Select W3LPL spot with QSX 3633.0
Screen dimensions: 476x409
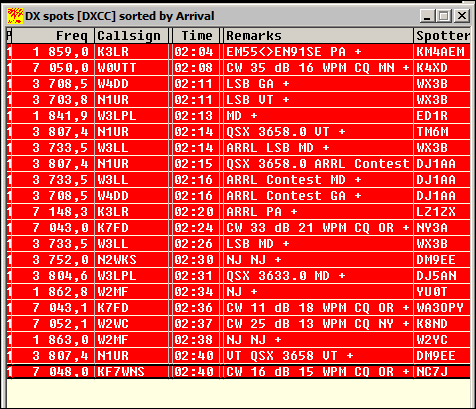pyautogui.click(x=238, y=276)
